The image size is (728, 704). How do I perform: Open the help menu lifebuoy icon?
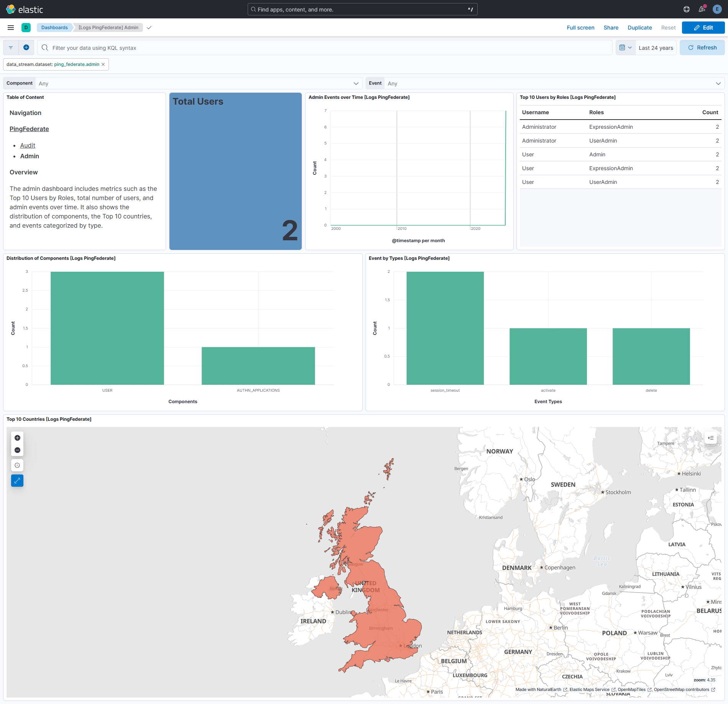point(686,9)
